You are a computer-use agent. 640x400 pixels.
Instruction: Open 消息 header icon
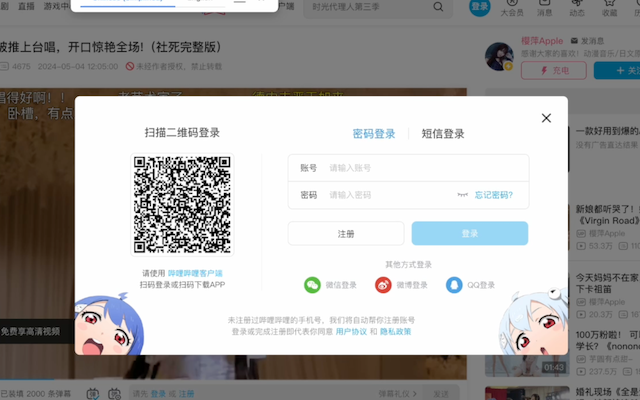tap(544, 8)
